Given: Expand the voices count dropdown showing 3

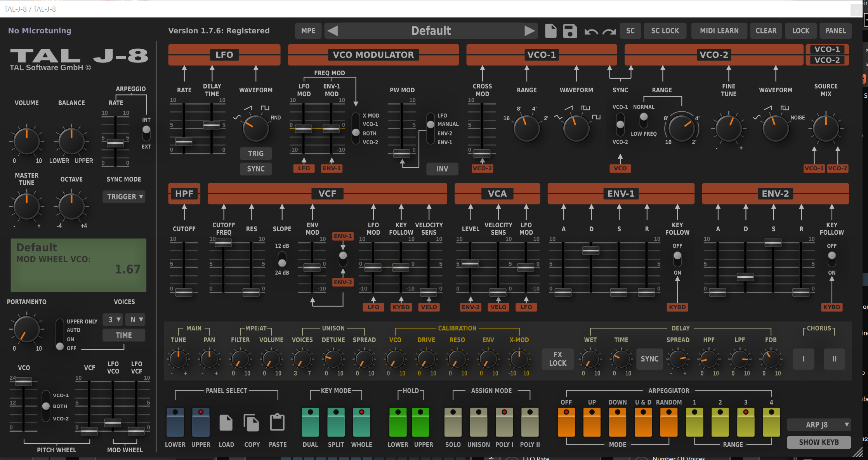Looking at the screenshot, I should click(x=113, y=320).
